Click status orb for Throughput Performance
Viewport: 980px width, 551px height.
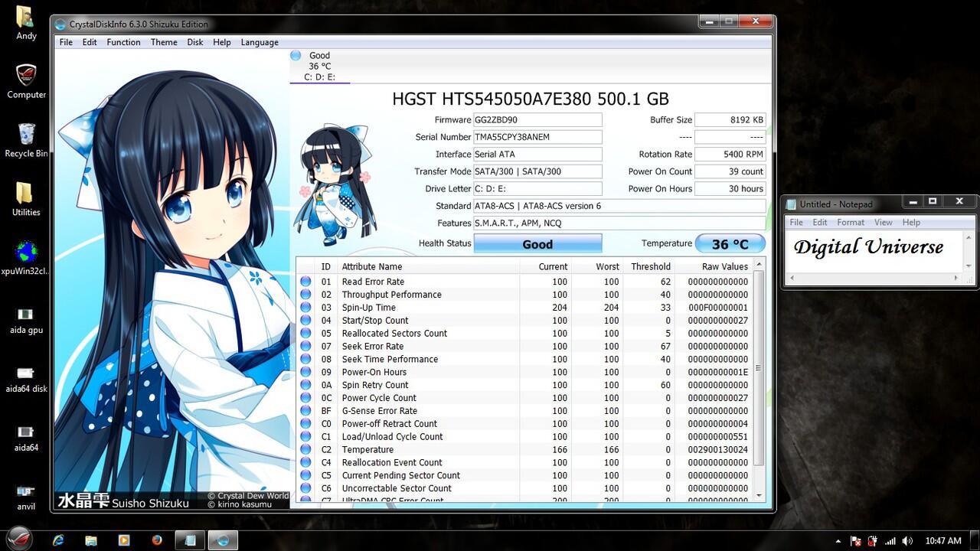click(x=305, y=295)
